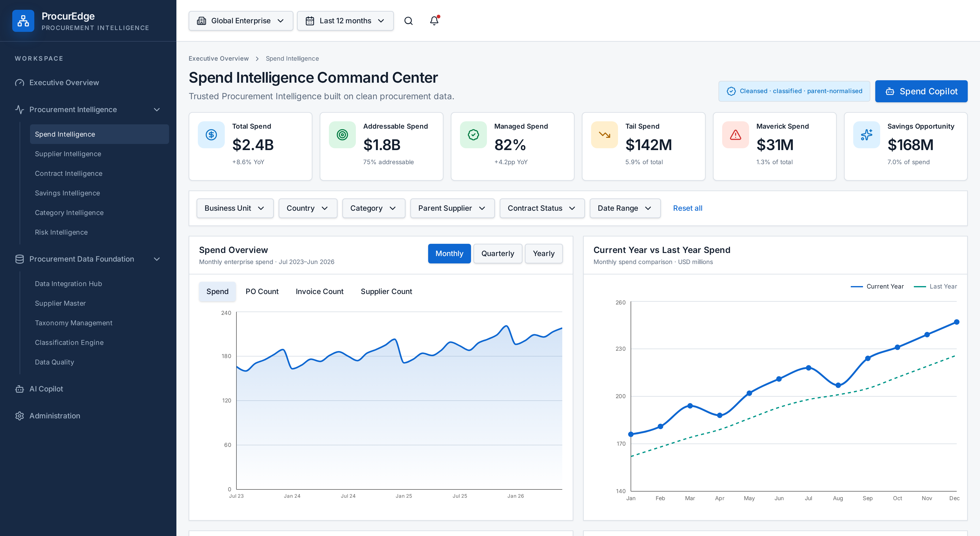The image size is (980, 536).
Task: Click the 82% Managed Spend value
Action: [510, 145]
